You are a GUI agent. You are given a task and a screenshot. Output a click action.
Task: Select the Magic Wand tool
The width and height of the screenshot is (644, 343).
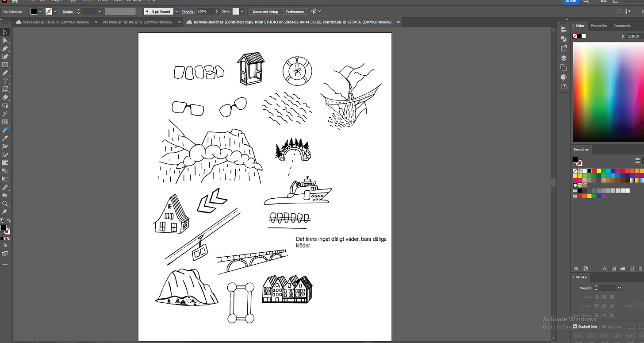pyautogui.click(x=5, y=114)
